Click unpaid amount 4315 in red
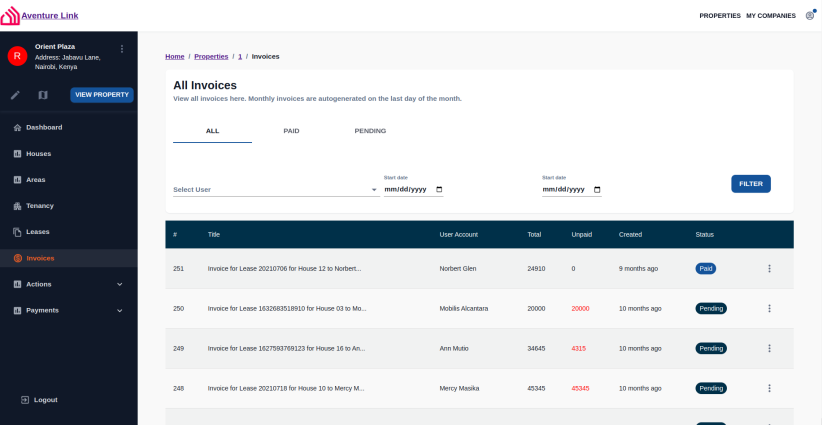 pos(579,348)
